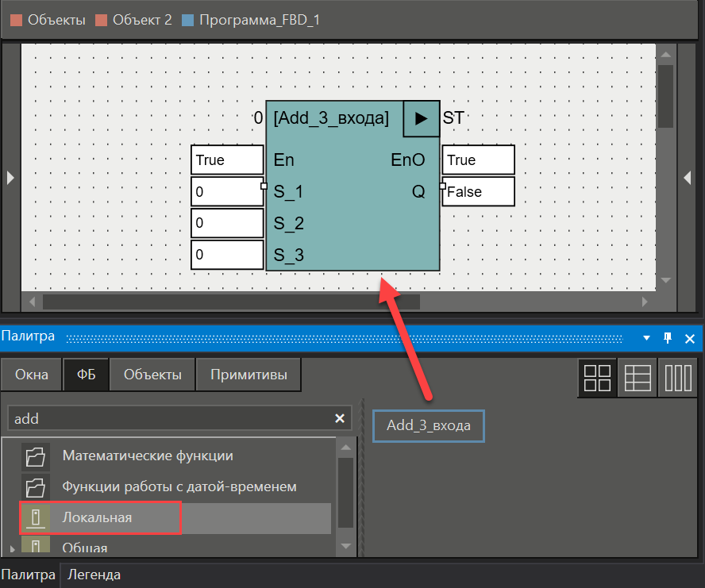Expand the left collapsed side panel
705x588 pixels.
(x=10, y=178)
